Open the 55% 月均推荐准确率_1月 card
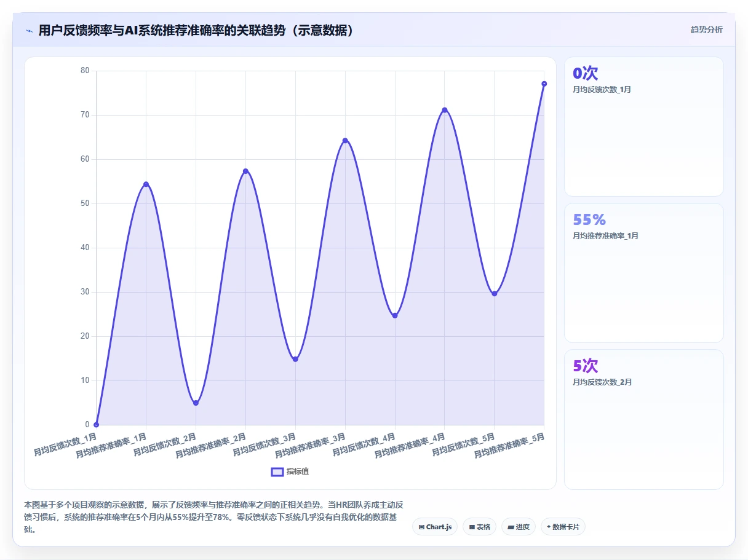Screen dimensions: 748x560 coord(644,273)
